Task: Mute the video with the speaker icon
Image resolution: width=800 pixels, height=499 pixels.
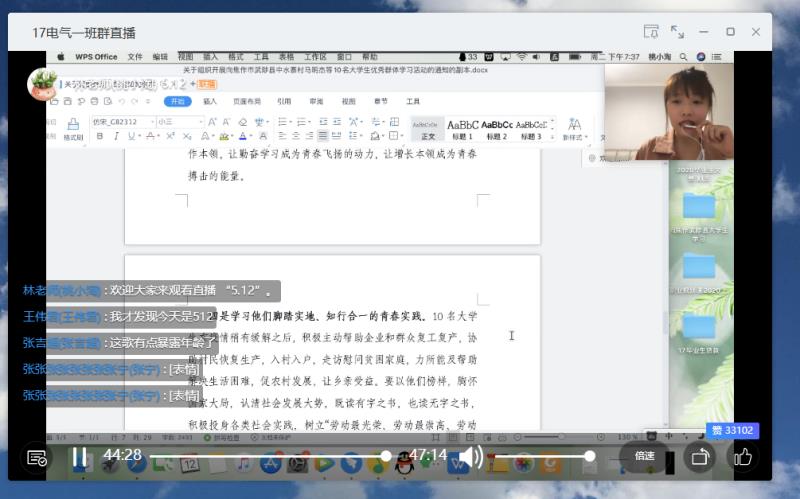Action: point(471,457)
